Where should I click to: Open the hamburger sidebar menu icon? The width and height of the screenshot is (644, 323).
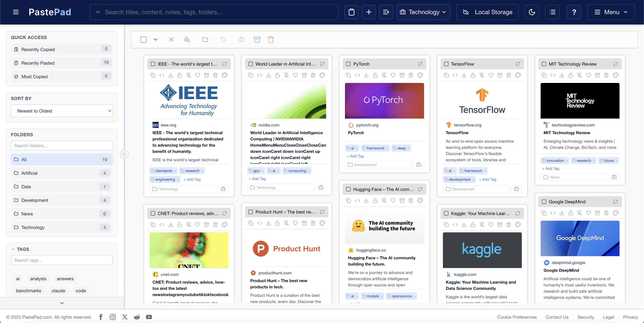coord(16,12)
